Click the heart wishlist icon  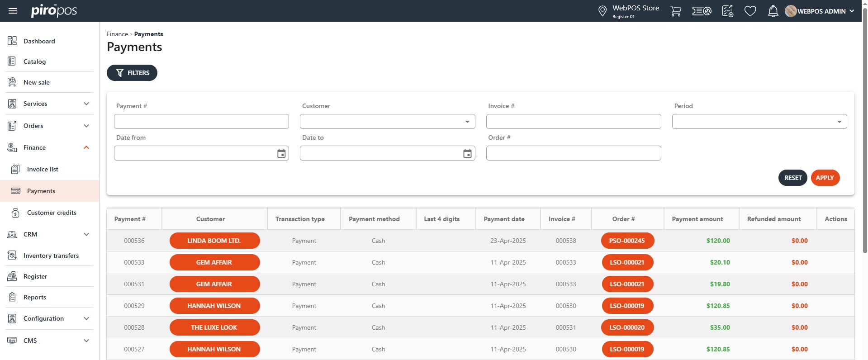point(750,11)
